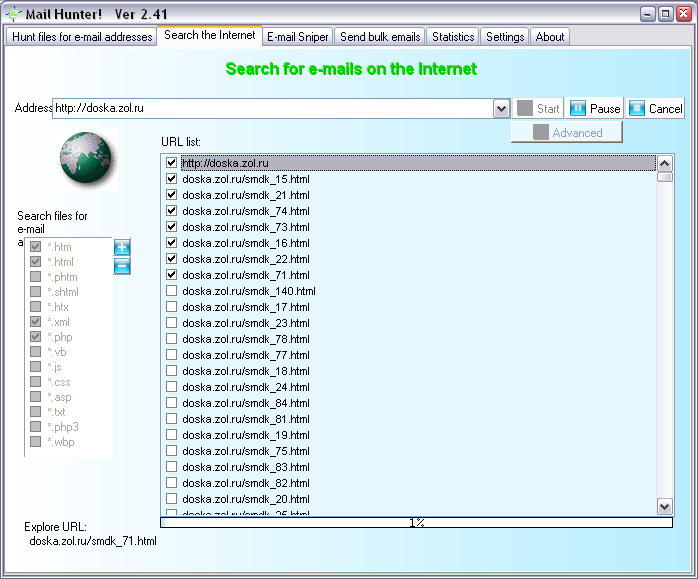Toggle the *.txt file type checkbox
698x579 pixels.
[x=36, y=411]
